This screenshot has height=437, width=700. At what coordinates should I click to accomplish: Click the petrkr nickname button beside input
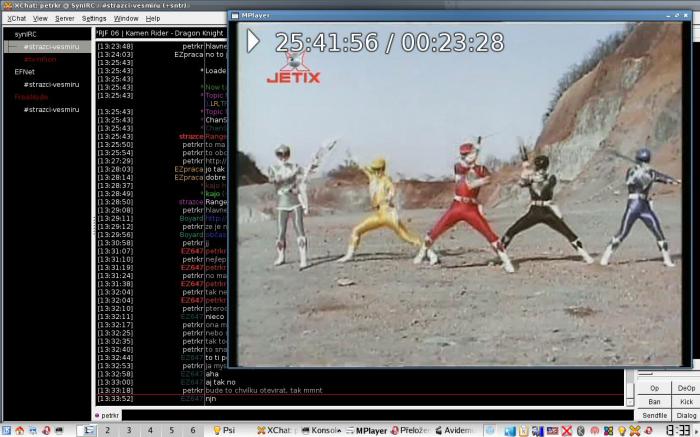107,415
